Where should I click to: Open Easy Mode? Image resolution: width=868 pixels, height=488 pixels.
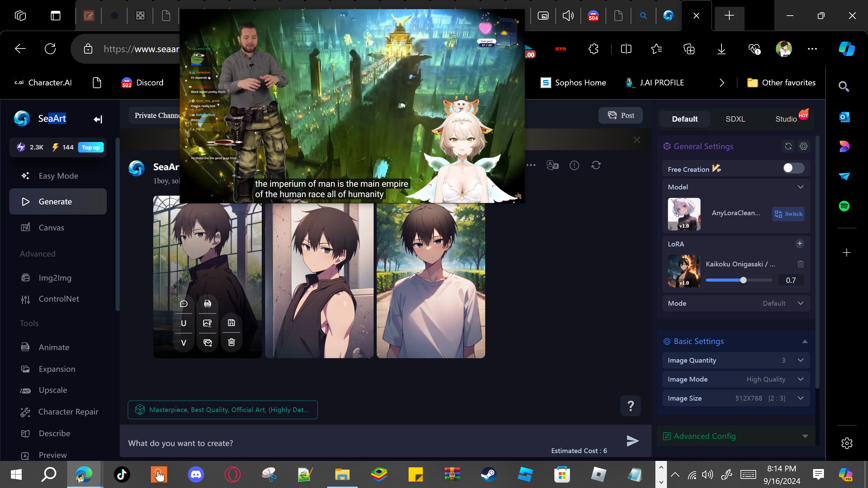(58, 176)
